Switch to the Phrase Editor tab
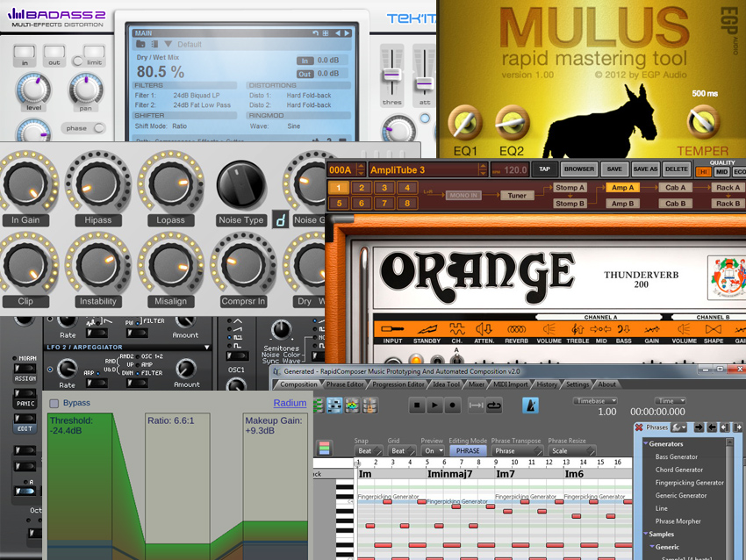This screenshot has width=746, height=560. [x=345, y=384]
